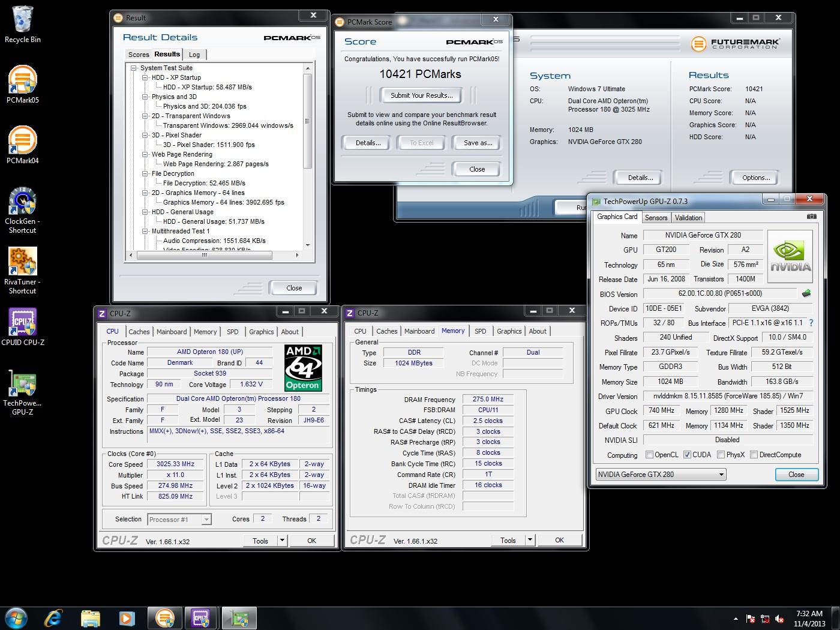Open the SPD tab in right CPU-Z window

pos(480,331)
